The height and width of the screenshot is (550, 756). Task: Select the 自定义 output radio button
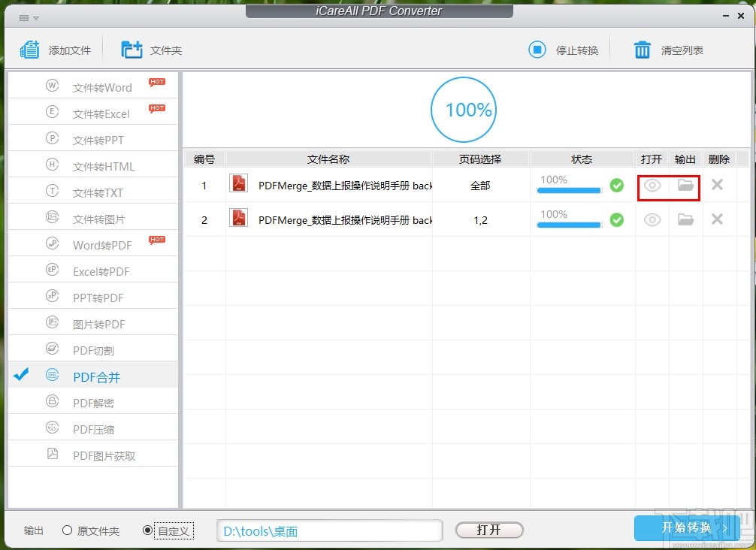147,530
